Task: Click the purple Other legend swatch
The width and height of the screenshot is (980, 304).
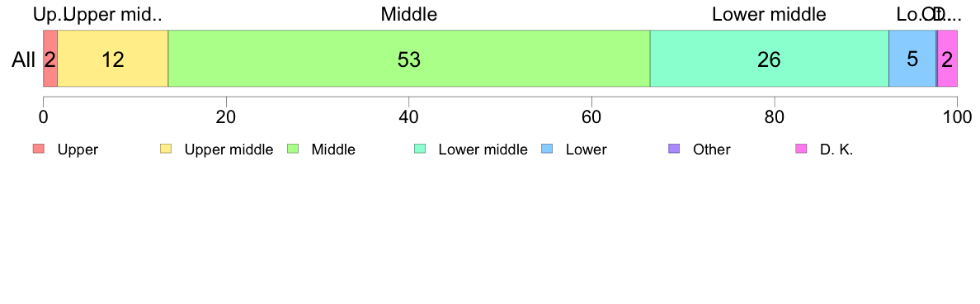Action: (674, 149)
